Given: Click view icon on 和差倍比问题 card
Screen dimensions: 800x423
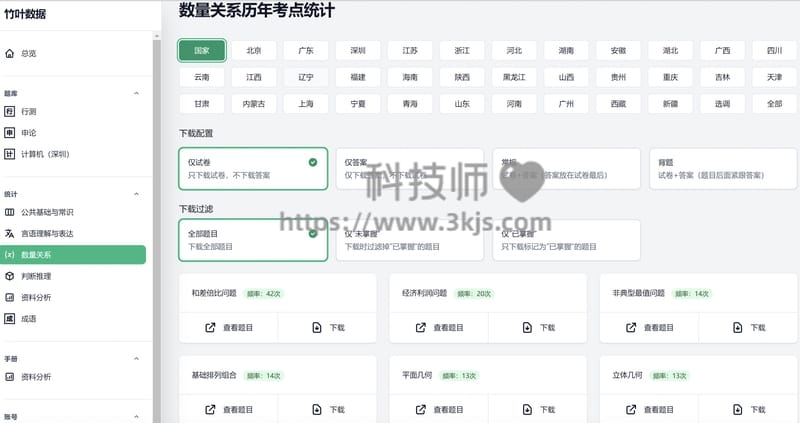Looking at the screenshot, I should coord(210,328).
